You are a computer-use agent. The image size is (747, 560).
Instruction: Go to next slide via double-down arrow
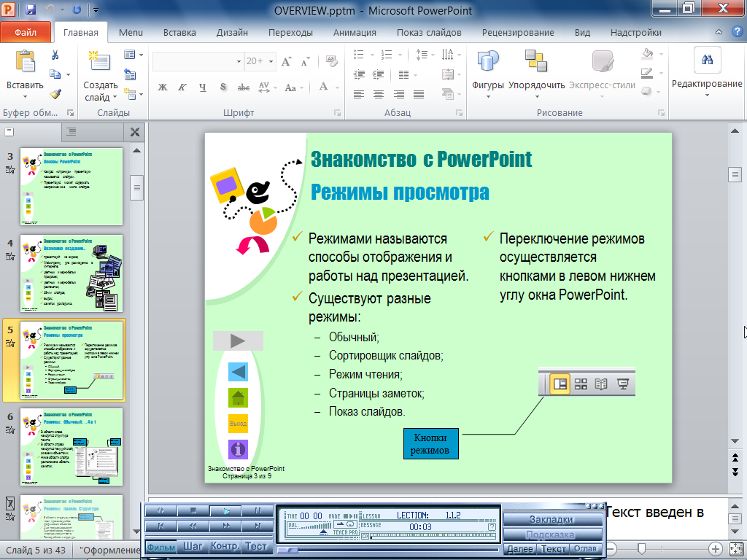pos(735,472)
